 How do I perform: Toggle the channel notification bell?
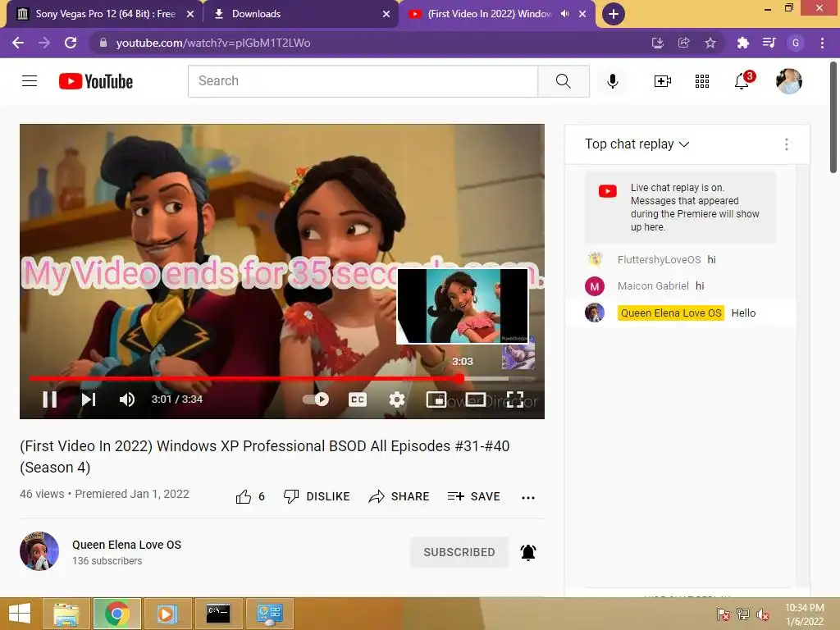[x=528, y=552]
